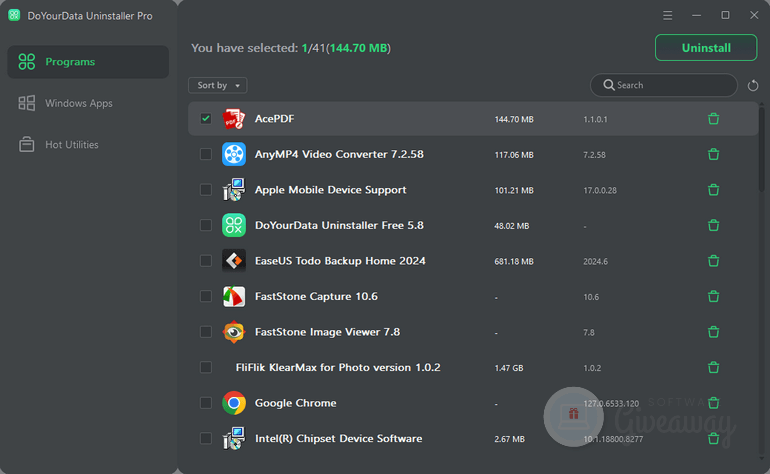770x474 pixels.
Task: Refresh the program list
Action: pyautogui.click(x=753, y=85)
